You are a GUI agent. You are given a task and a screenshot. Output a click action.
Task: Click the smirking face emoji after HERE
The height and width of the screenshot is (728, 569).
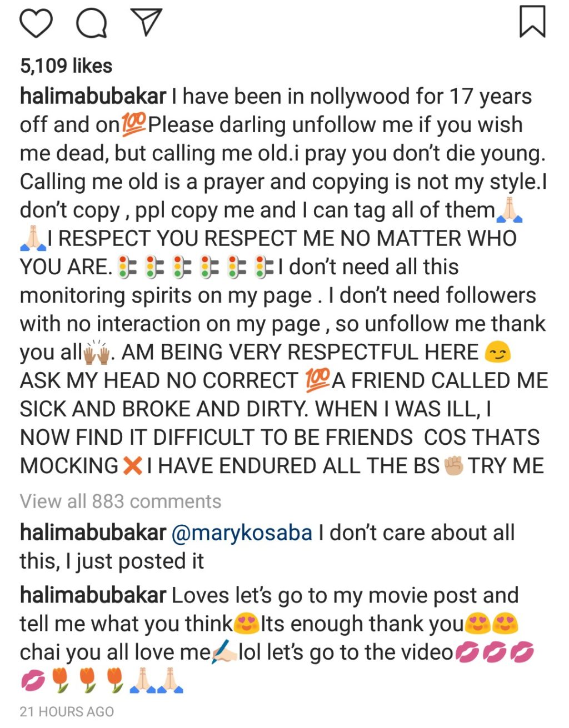coord(498,352)
